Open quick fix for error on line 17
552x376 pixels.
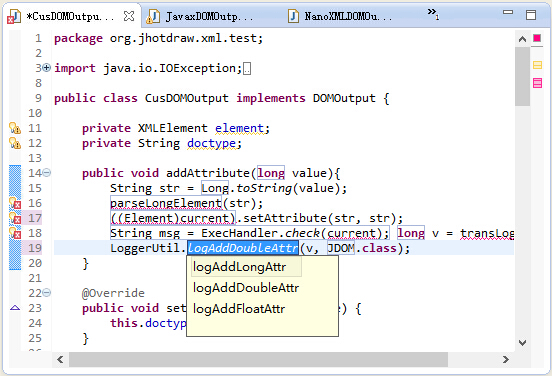coord(15,218)
